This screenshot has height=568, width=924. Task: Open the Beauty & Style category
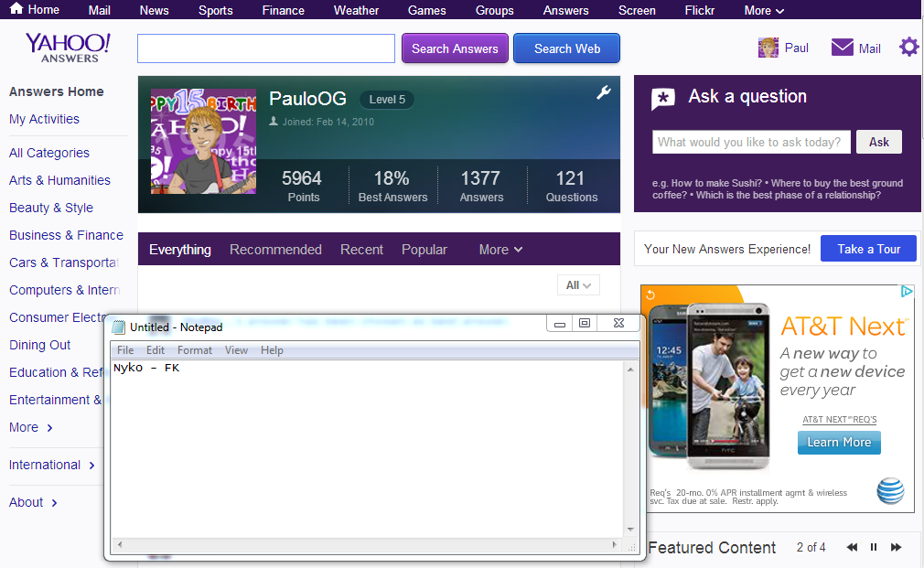click(x=50, y=208)
